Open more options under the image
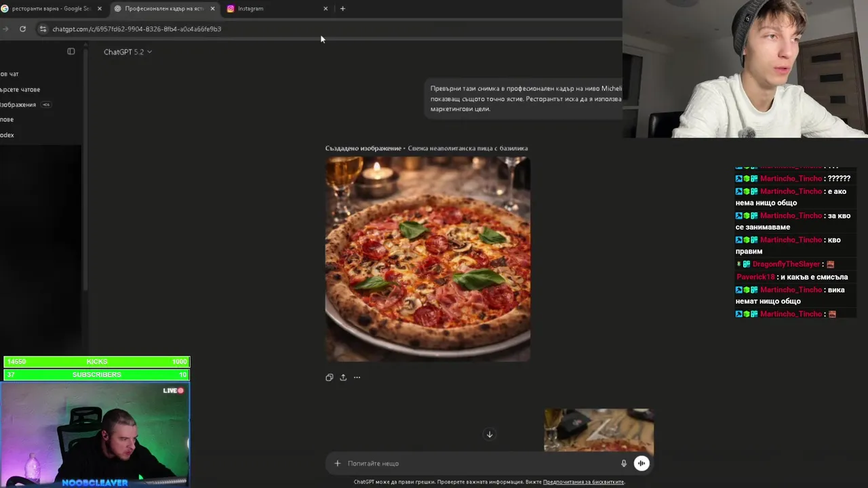868x488 pixels. (x=357, y=378)
